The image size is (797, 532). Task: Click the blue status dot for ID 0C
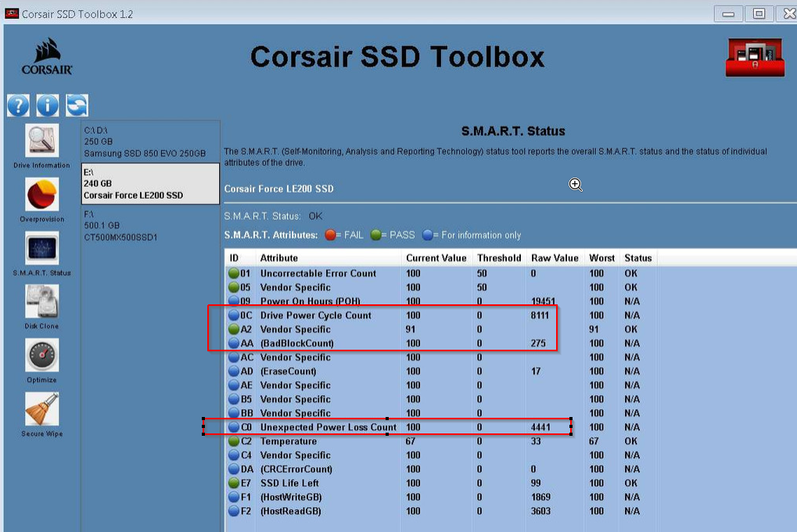click(234, 315)
